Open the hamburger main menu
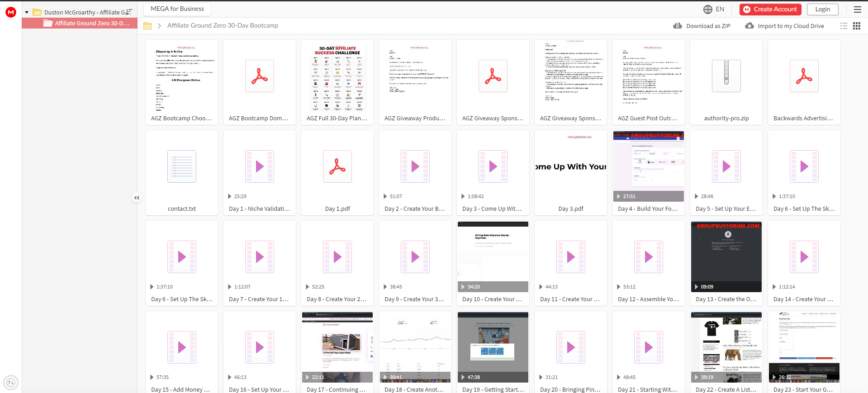 857,9
